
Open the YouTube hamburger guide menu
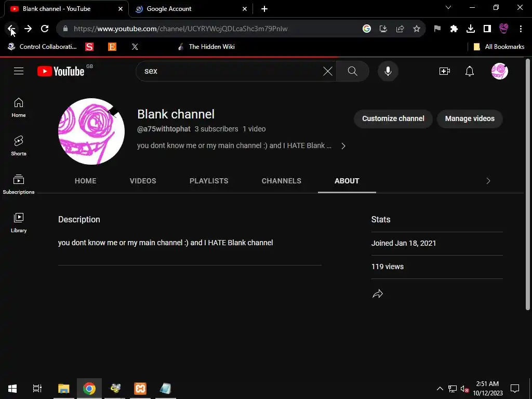(19, 71)
